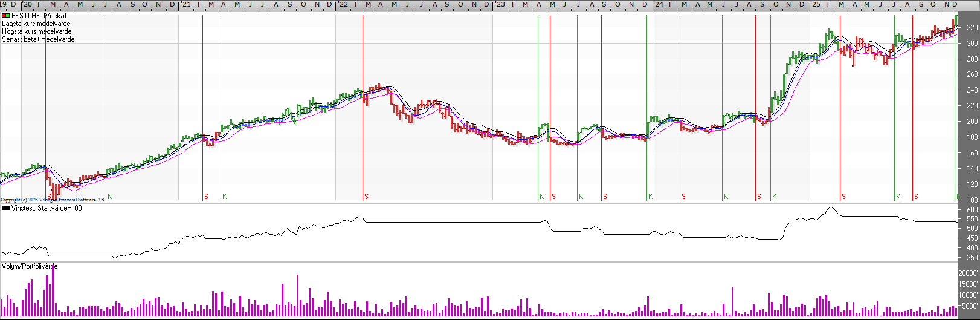Click the red S sell marker in early 2022
The width and height of the screenshot is (980, 320).
click(366, 197)
